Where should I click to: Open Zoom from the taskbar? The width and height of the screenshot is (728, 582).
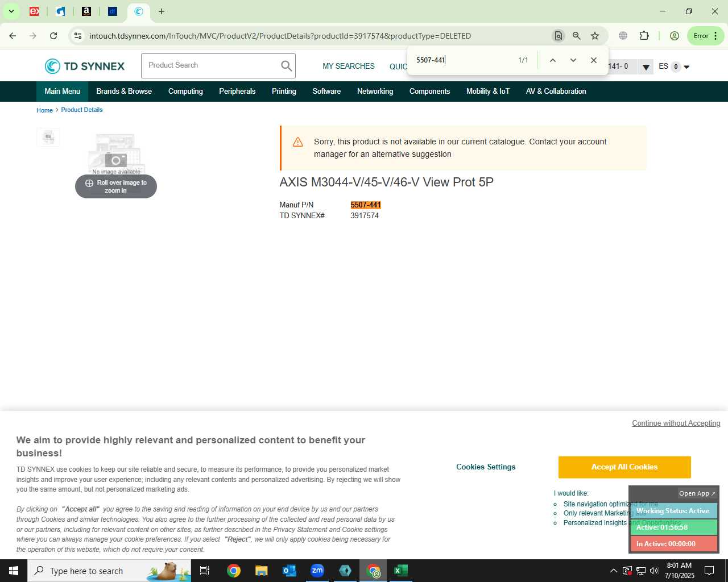(x=317, y=571)
